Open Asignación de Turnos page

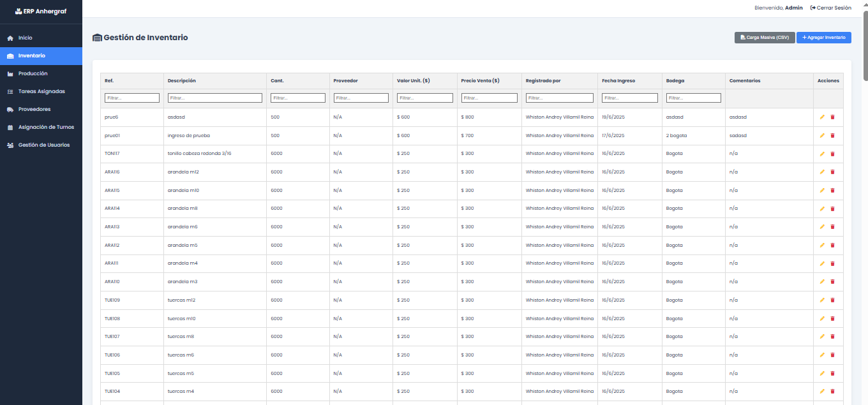point(46,128)
